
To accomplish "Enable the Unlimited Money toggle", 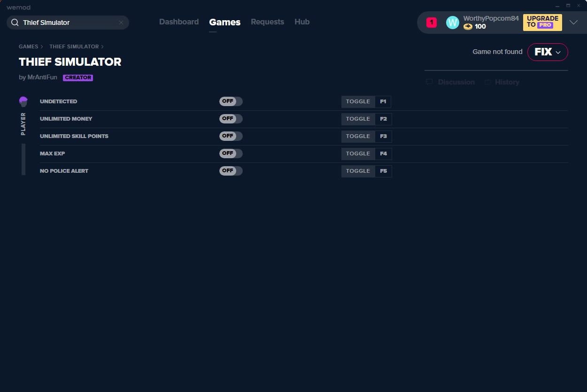I will pyautogui.click(x=231, y=119).
